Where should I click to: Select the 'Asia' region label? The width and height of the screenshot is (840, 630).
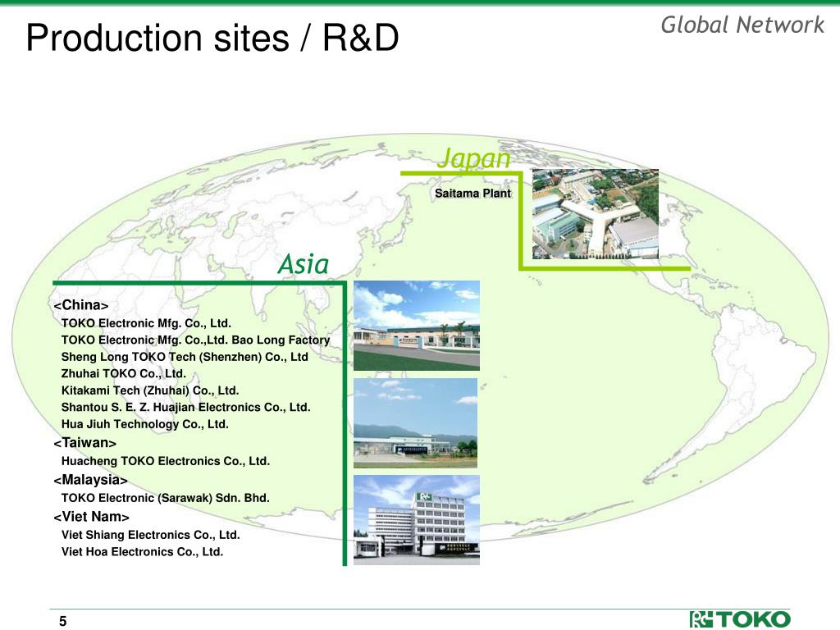click(304, 264)
